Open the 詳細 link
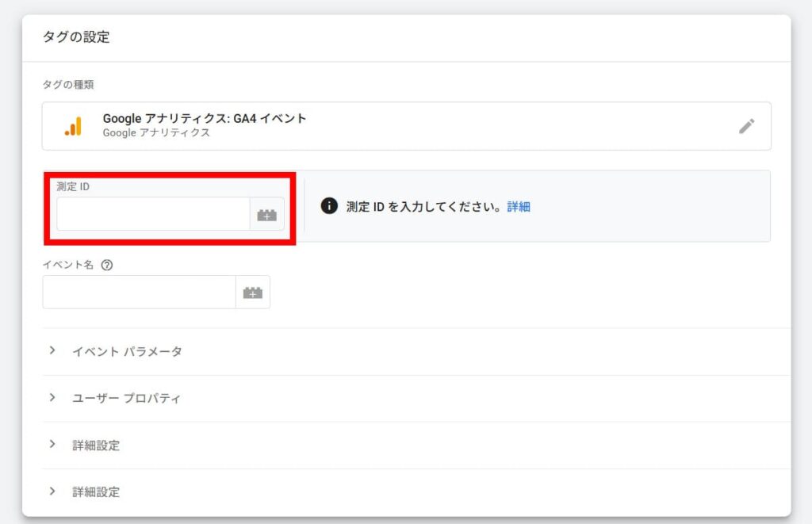This screenshot has width=812, height=524. tap(519, 207)
